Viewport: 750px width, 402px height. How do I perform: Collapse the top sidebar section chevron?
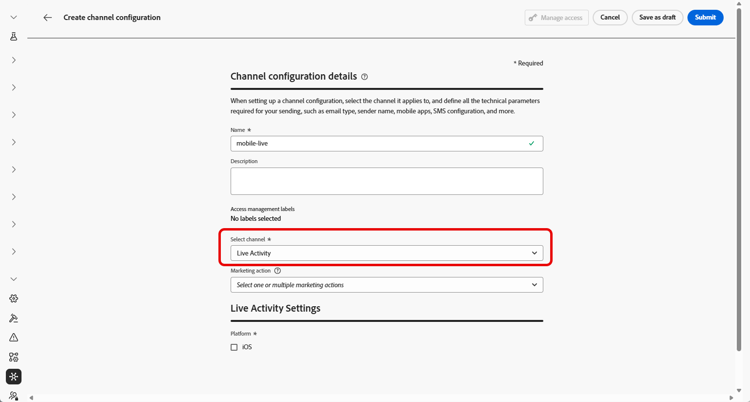coord(14,18)
